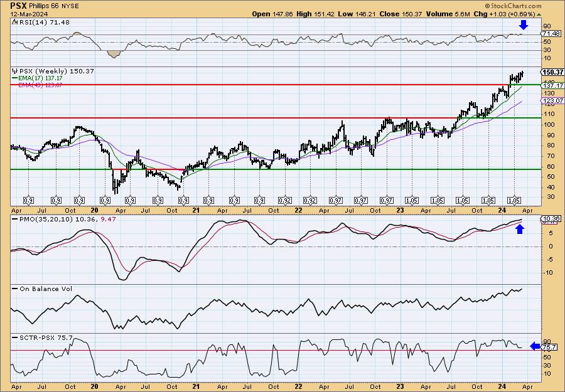Image resolution: width=565 pixels, height=392 pixels.
Task: Click the 110 price axis label
Action: [x=549, y=114]
